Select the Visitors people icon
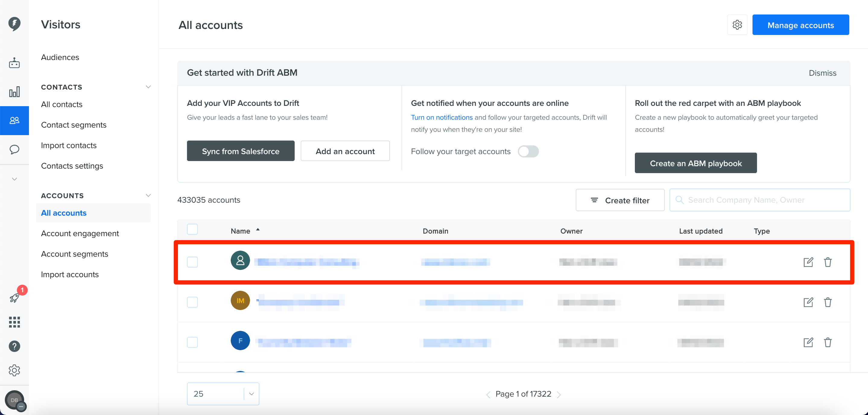 14,121
